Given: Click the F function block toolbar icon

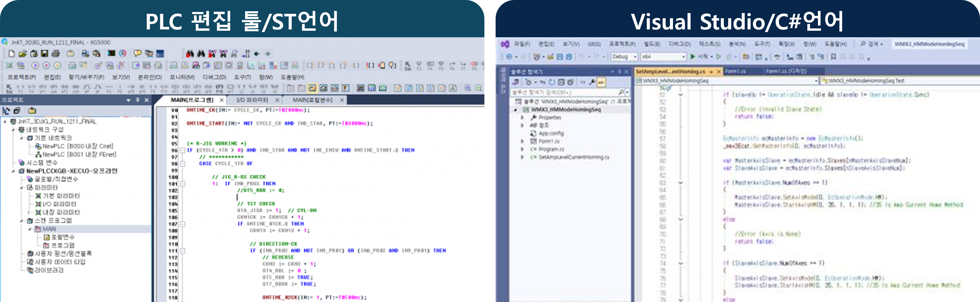Looking at the screenshot, I should [346, 88].
